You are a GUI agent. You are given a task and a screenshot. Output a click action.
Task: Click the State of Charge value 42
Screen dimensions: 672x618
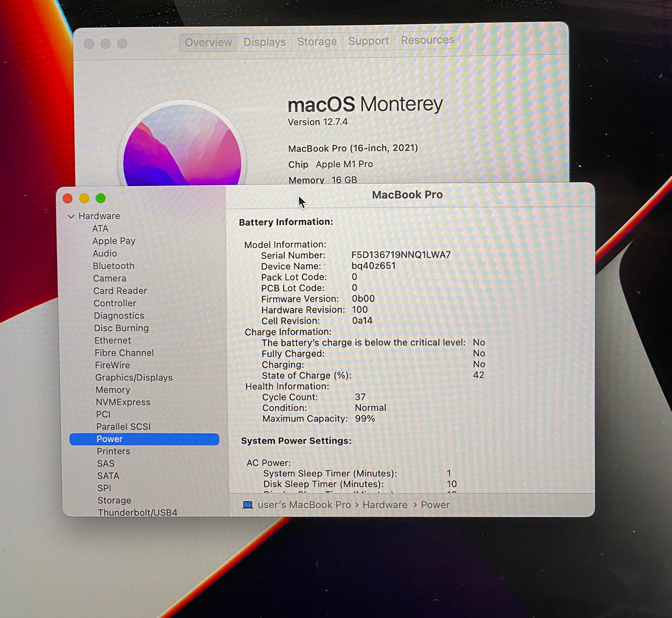(479, 375)
